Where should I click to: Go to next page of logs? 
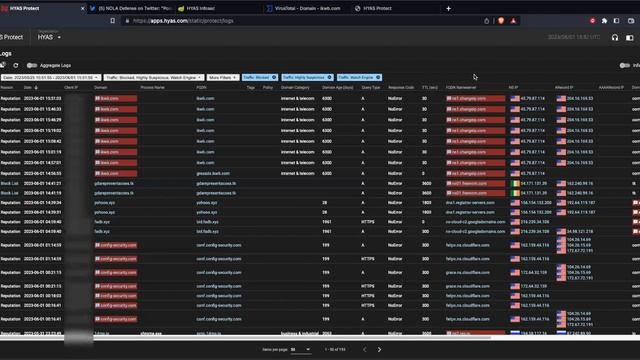(x=379, y=350)
